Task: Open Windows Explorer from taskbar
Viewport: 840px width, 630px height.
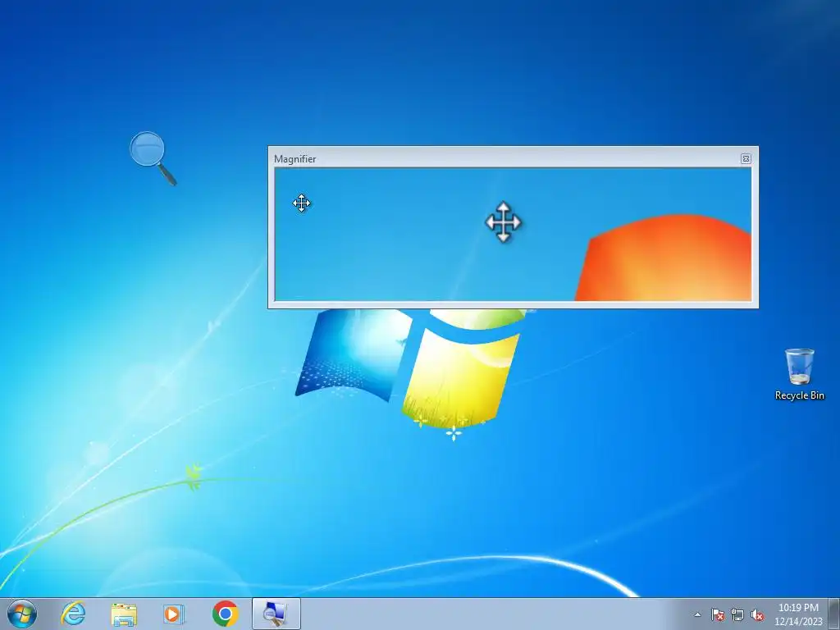Action: (x=124, y=614)
